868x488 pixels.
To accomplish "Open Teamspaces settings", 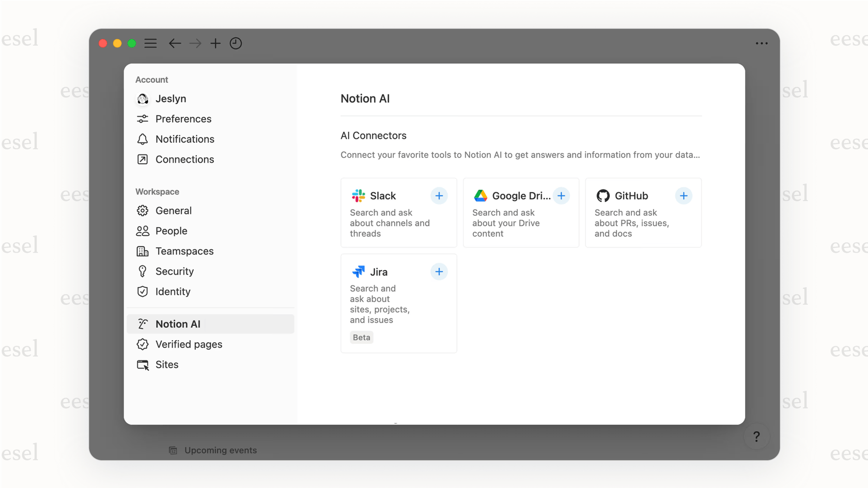I will click(x=184, y=251).
